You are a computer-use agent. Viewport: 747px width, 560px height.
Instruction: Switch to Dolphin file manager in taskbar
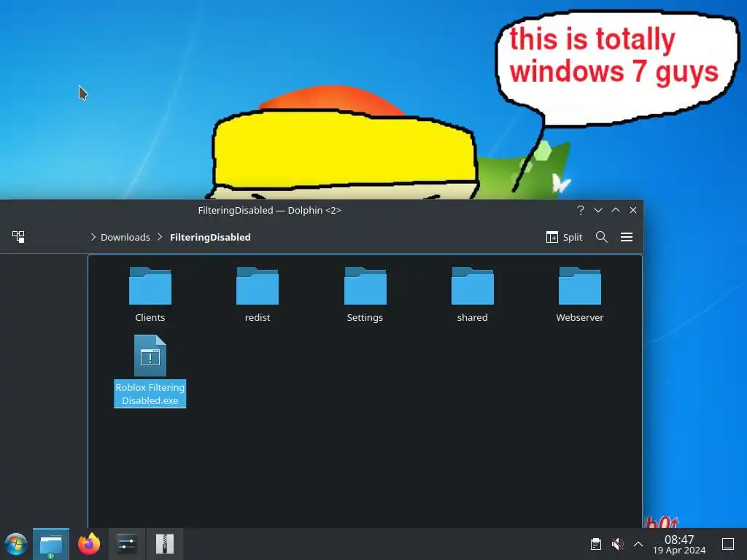pyautogui.click(x=51, y=544)
